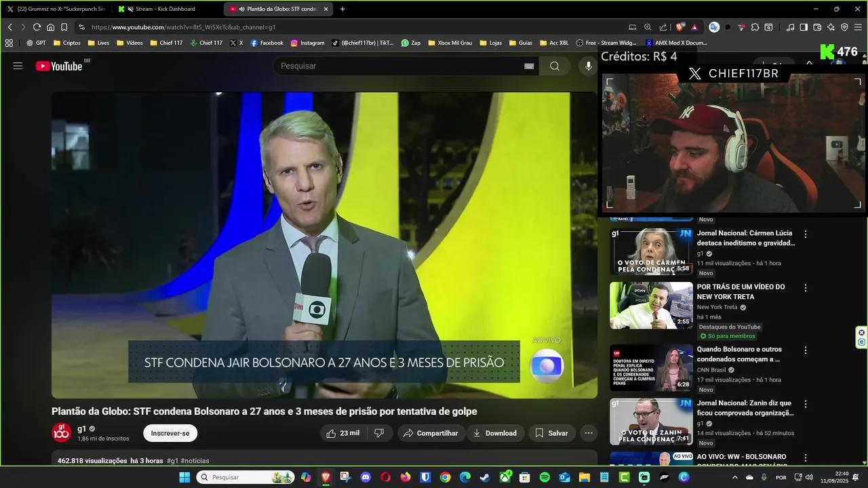Bookmark this page with the bookmark icon

pyautogui.click(x=64, y=27)
